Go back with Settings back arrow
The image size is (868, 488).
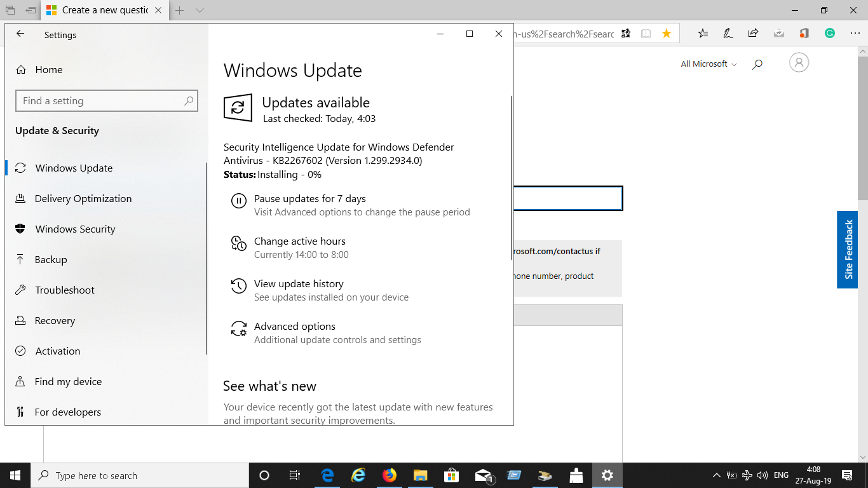pyautogui.click(x=20, y=34)
